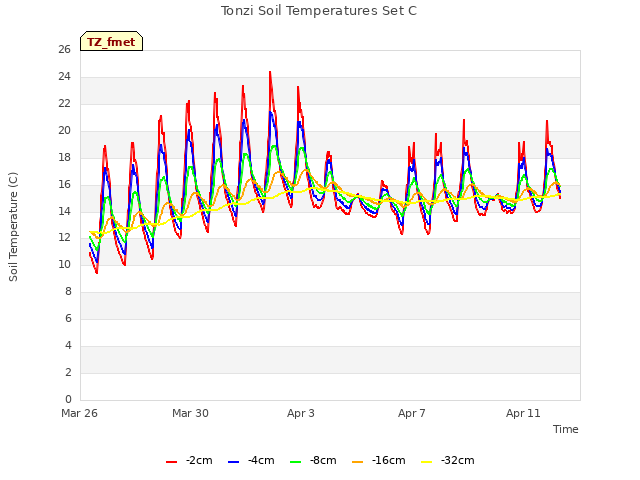Click the Soil Temperature (C) axis label

pyautogui.click(x=13, y=227)
